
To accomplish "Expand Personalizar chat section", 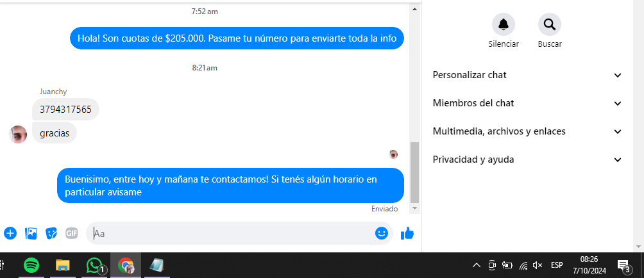I will pos(527,75).
